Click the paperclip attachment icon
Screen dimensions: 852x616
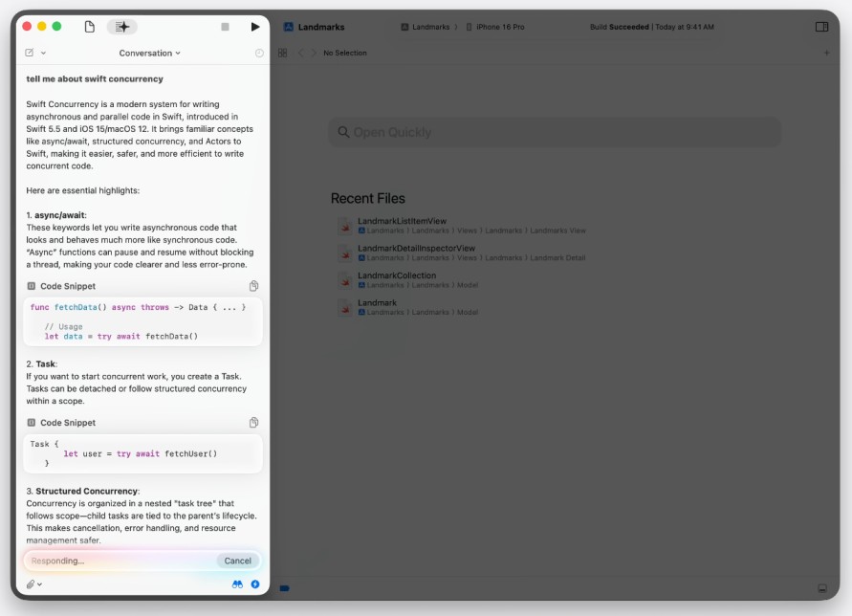pyautogui.click(x=31, y=584)
